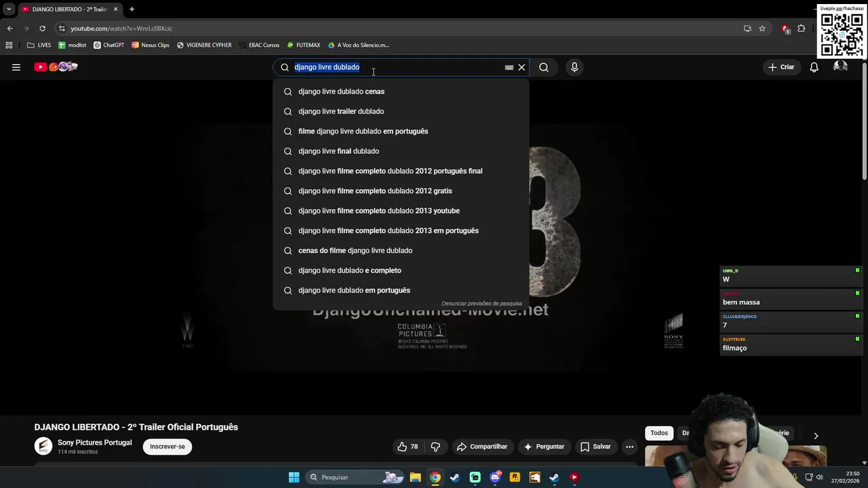
Task: Pick 'dublado 2012 português final' suggestion
Action: click(401, 171)
